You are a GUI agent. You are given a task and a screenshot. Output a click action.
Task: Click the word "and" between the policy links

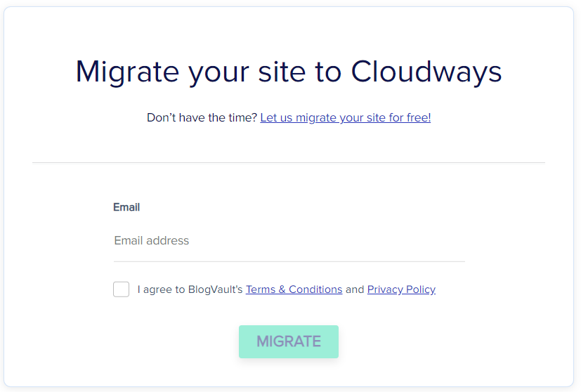click(x=355, y=289)
